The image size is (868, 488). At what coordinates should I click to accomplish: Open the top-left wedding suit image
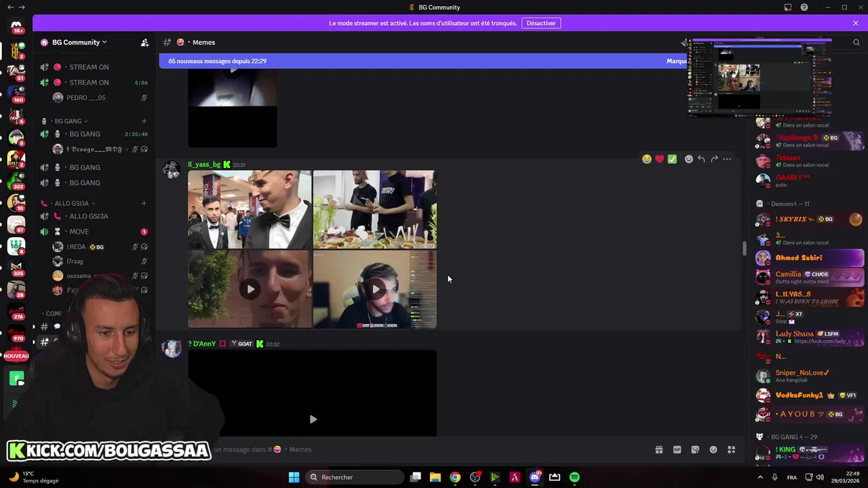(250, 209)
